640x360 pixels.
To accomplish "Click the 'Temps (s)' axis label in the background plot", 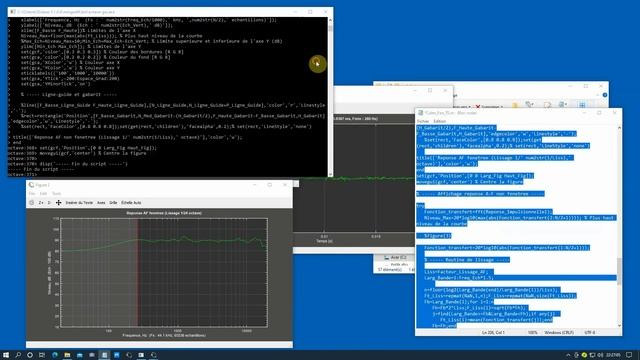I will (x=324, y=241).
